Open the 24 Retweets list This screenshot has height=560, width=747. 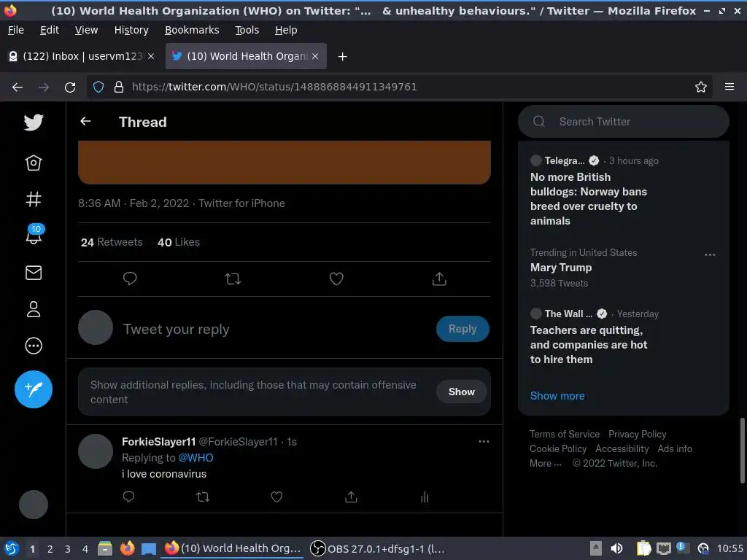click(112, 242)
